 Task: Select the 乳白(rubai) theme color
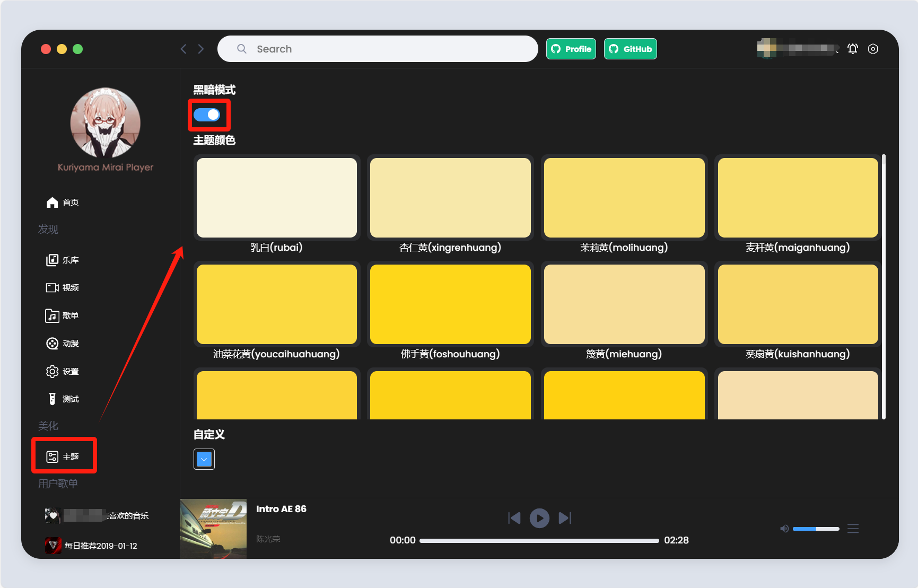pos(276,198)
